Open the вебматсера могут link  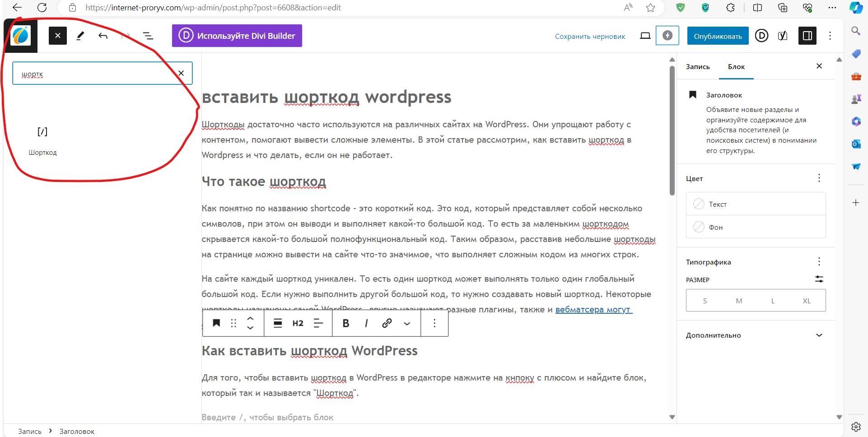pos(594,310)
